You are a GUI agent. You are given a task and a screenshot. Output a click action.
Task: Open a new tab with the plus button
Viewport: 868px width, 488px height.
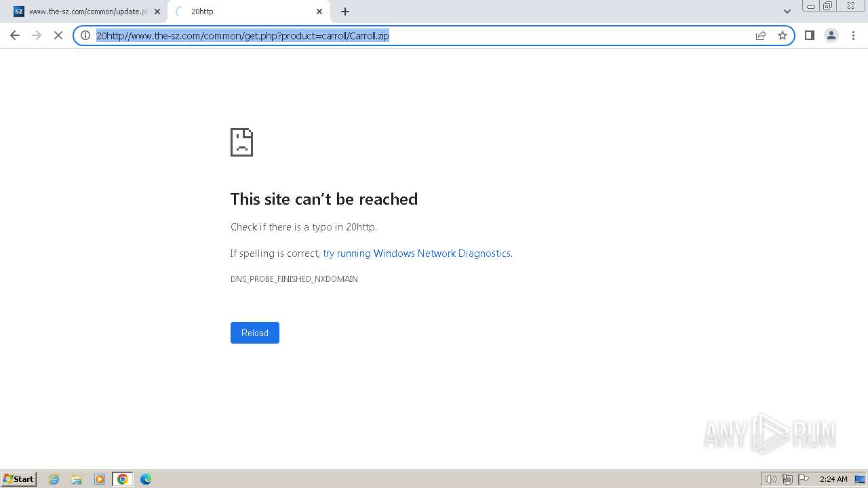click(x=345, y=12)
